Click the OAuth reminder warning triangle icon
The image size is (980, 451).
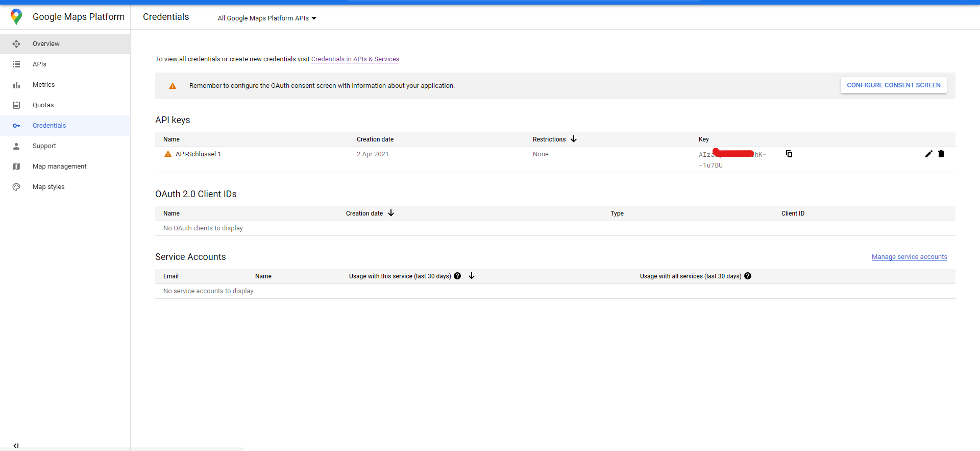click(x=173, y=86)
